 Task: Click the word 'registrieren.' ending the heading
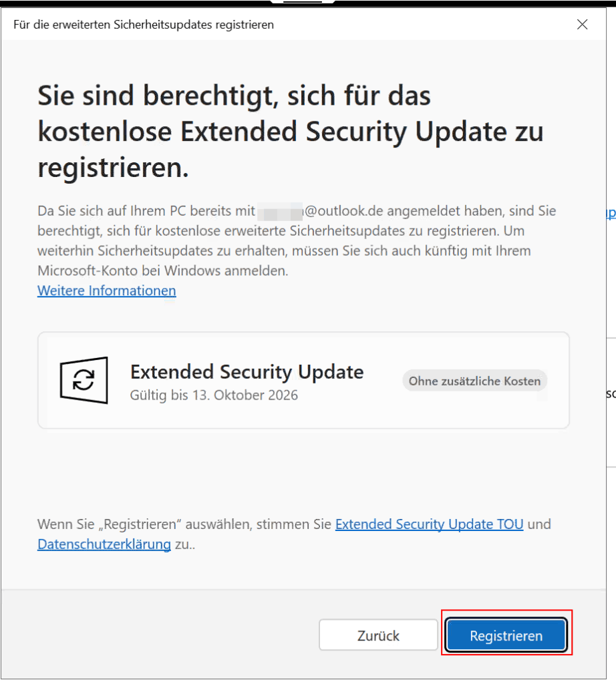pyautogui.click(x=114, y=168)
